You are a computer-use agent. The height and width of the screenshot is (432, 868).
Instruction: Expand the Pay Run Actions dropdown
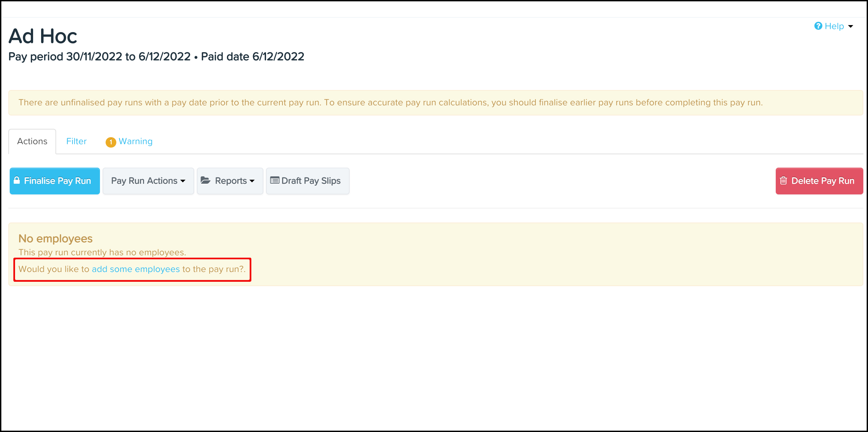(x=148, y=181)
